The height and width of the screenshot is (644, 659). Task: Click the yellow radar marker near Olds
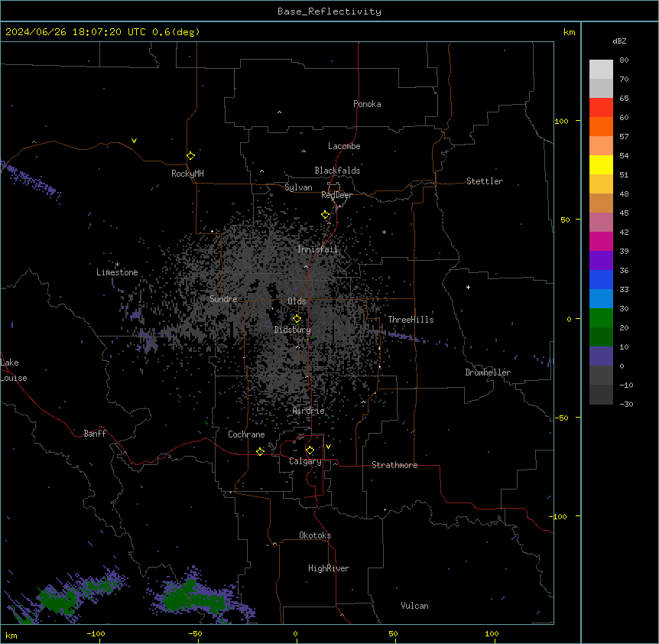tap(297, 319)
